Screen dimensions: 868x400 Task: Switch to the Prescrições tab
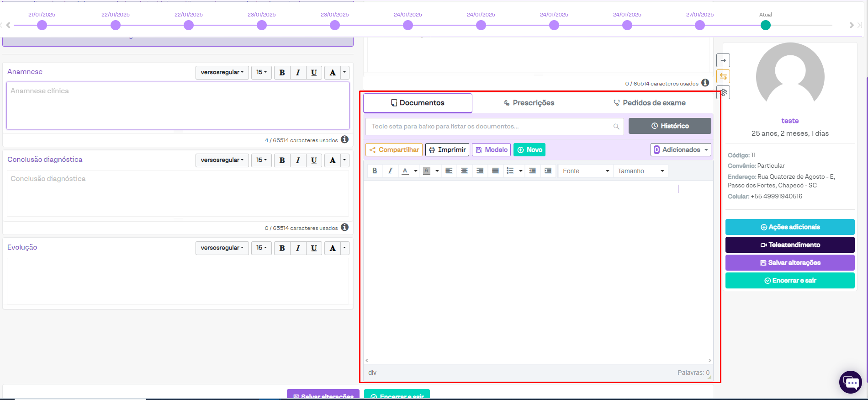tap(529, 103)
